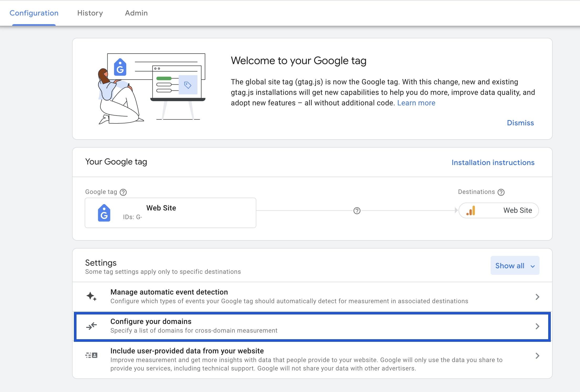Viewport: 580px width, 392px height.
Task: Click help icon next to Destinations label
Action: 501,192
